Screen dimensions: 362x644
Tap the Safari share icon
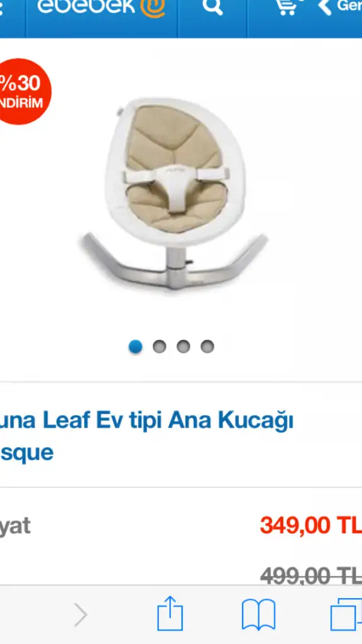point(170,614)
